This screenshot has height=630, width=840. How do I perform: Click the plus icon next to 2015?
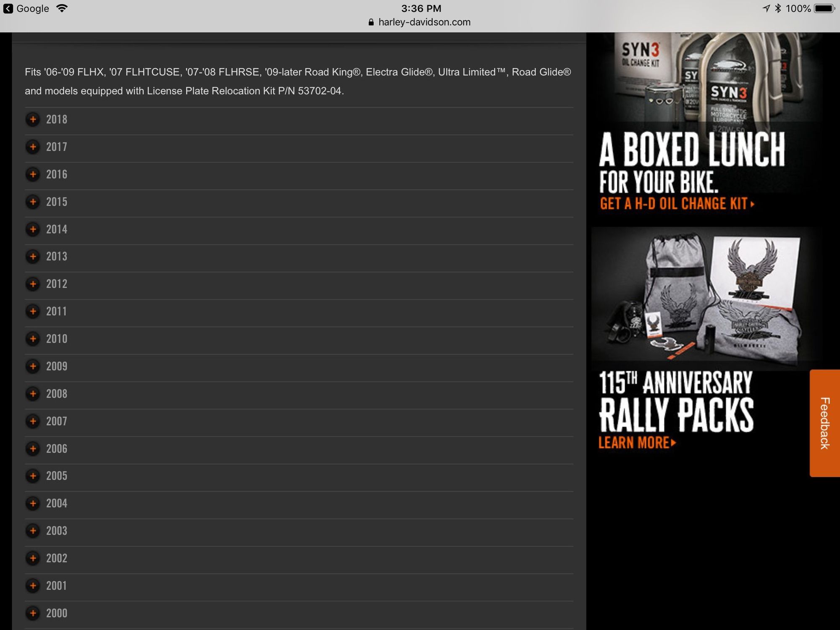tap(33, 202)
